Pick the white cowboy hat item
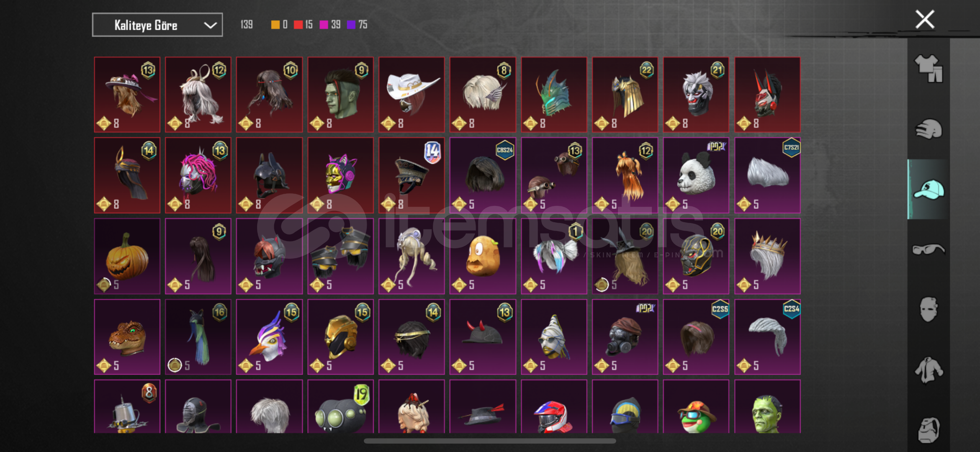This screenshot has width=980, height=452. click(412, 95)
